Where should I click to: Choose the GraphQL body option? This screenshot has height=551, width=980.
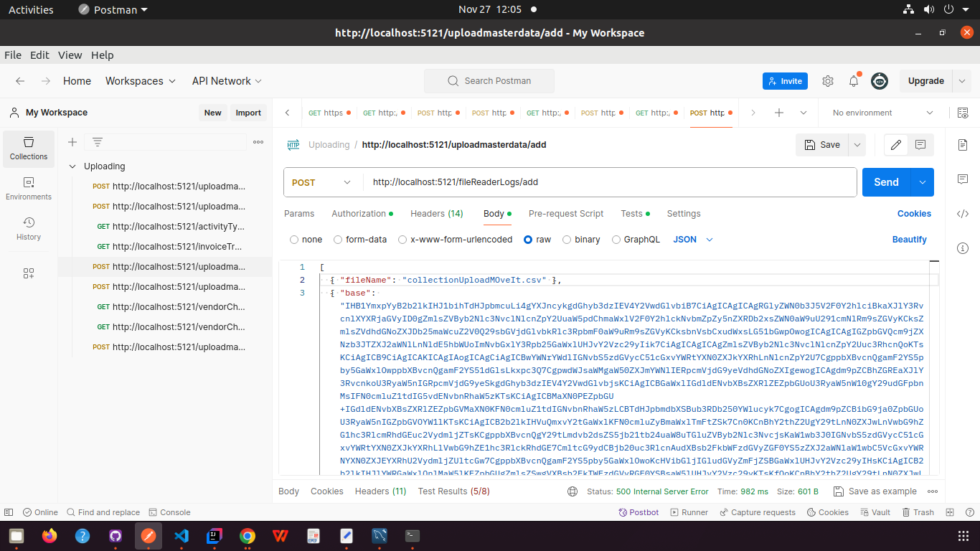click(x=616, y=240)
